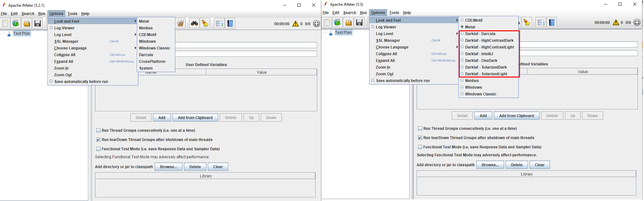This screenshot has width=644, height=201.
Task: Expand the Log Level submenu arrow in JMeter 5.3
Action: coord(457,33)
